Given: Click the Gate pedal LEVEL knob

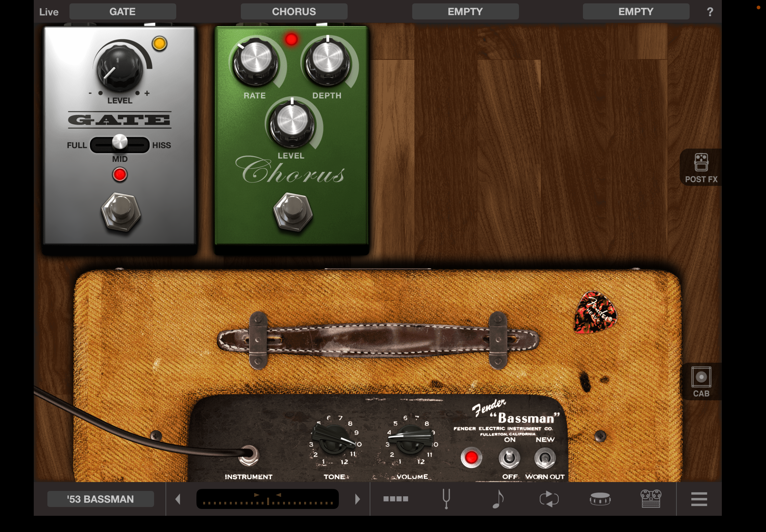Looking at the screenshot, I should point(119,69).
